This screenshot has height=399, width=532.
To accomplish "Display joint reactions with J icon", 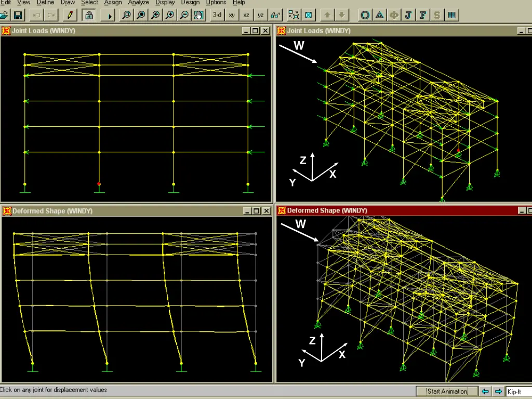I will [x=408, y=15].
